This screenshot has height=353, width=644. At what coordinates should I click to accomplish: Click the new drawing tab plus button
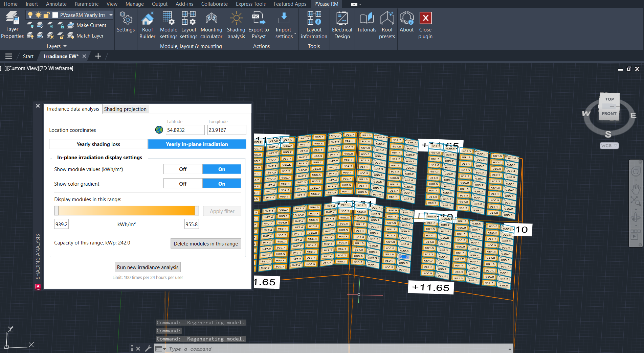tap(98, 56)
